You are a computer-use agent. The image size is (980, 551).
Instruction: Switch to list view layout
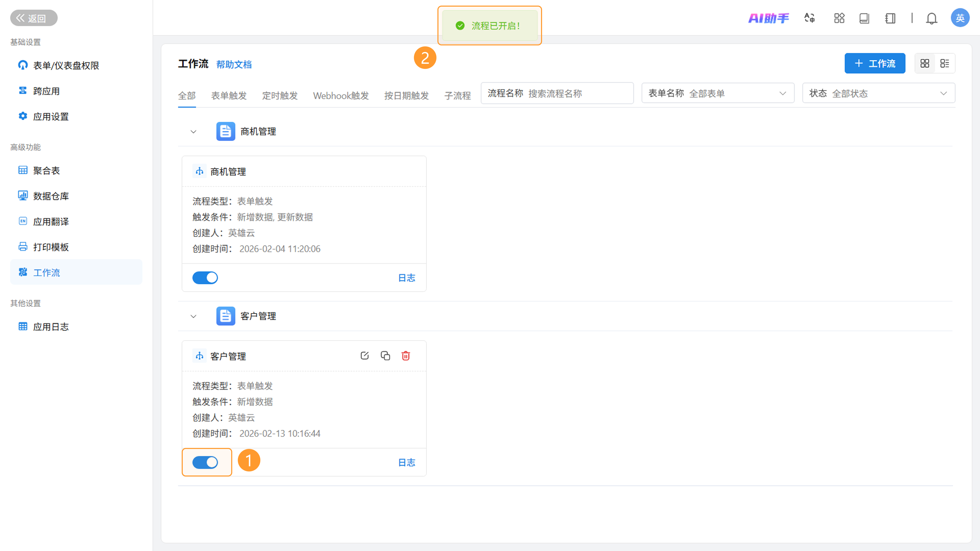pyautogui.click(x=945, y=63)
